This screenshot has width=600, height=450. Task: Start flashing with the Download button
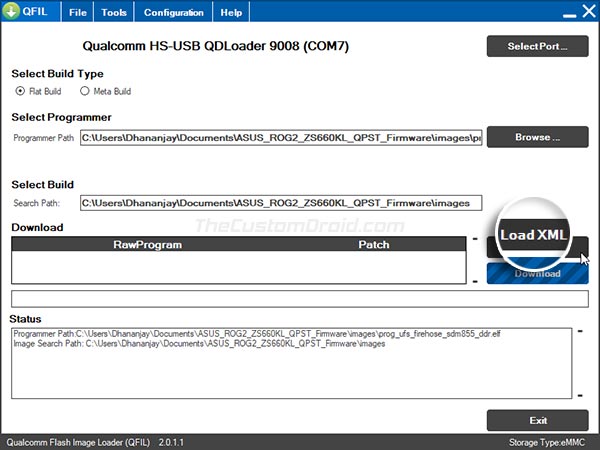click(x=537, y=274)
